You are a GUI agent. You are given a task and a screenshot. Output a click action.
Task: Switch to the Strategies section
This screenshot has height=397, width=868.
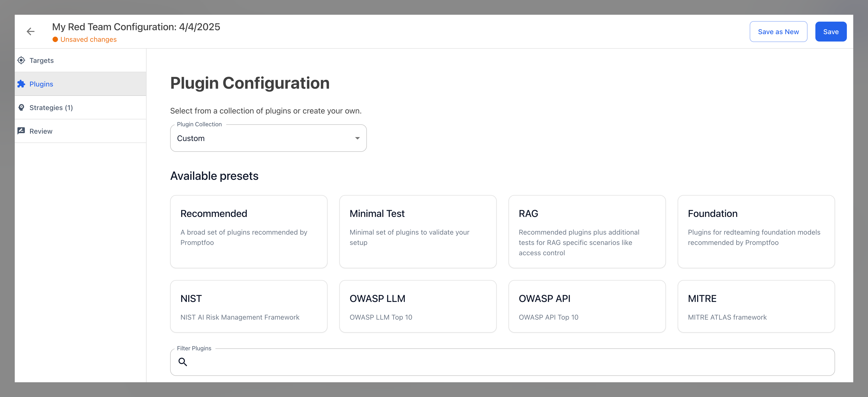coord(51,107)
